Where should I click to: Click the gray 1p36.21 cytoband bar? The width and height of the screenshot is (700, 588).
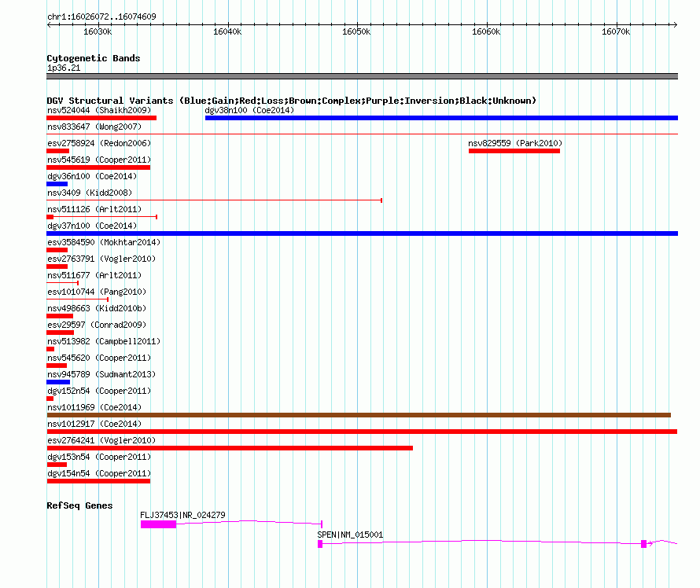362,76
